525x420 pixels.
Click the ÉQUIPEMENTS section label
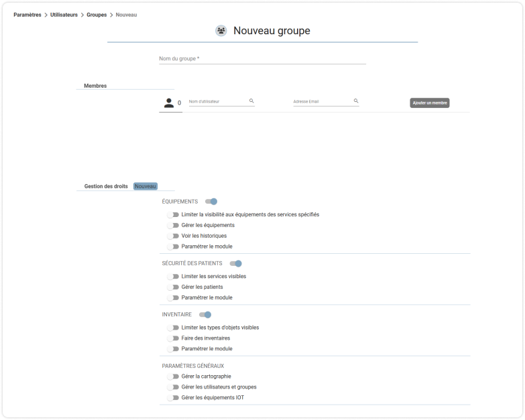[180, 202]
